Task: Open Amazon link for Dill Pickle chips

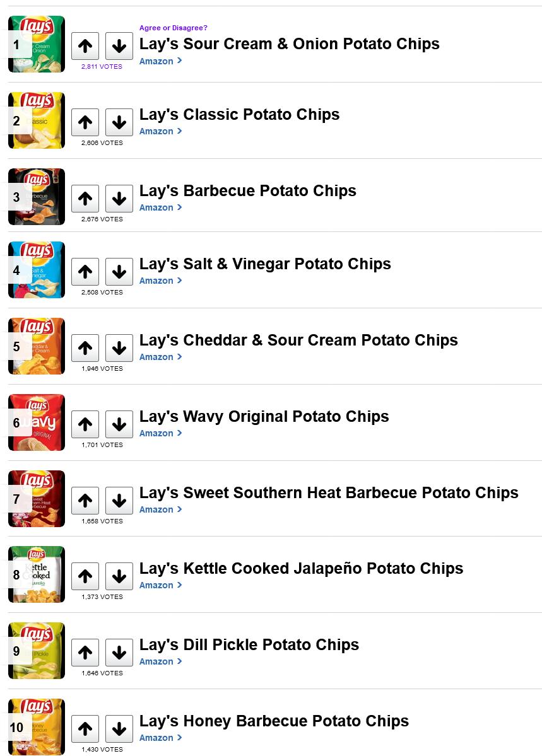Action: point(160,661)
